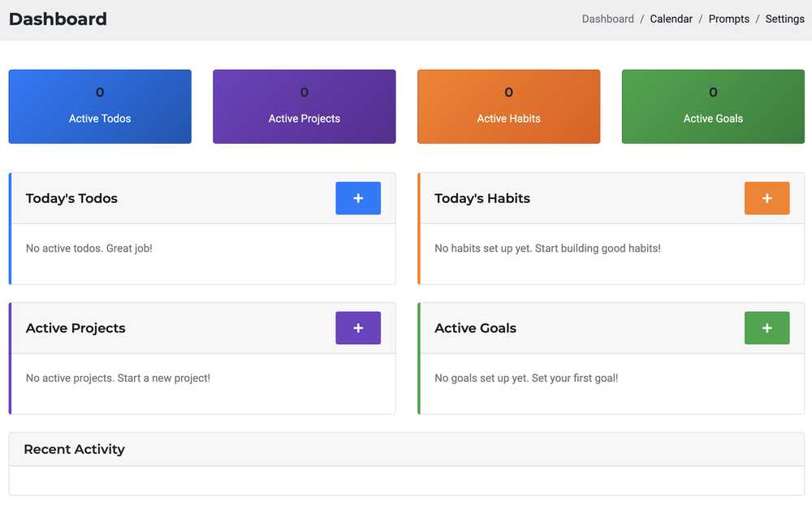The height and width of the screenshot is (514, 812).
Task: Click the 'No goals set up yet' message
Action: [x=525, y=378]
